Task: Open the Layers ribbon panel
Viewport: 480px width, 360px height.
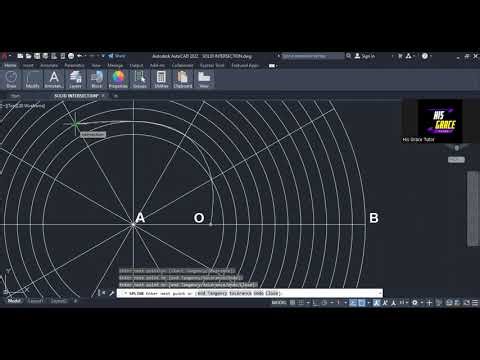Action: coord(75,79)
